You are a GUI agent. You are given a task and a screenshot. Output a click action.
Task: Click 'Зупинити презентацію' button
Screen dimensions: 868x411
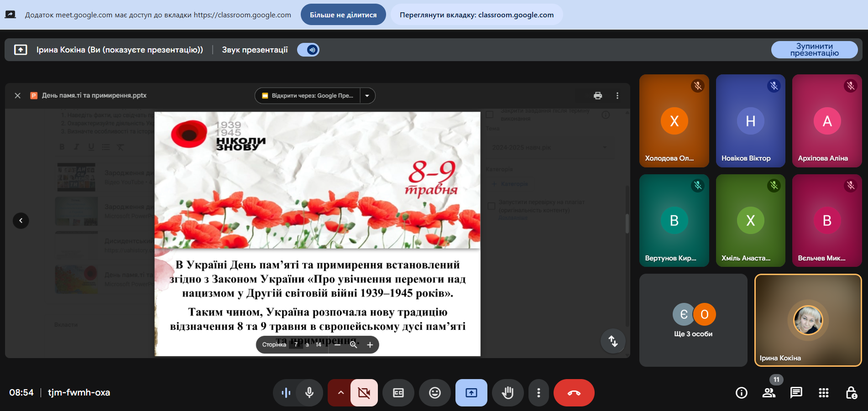point(814,50)
